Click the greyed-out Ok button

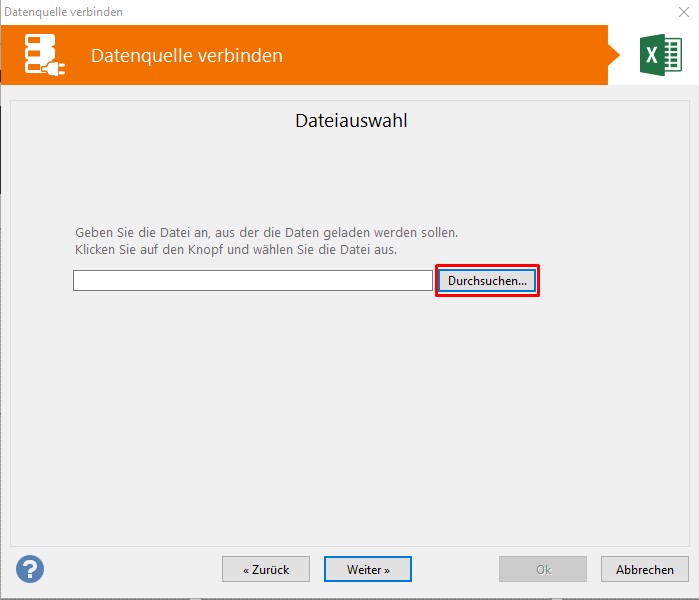coord(543,569)
